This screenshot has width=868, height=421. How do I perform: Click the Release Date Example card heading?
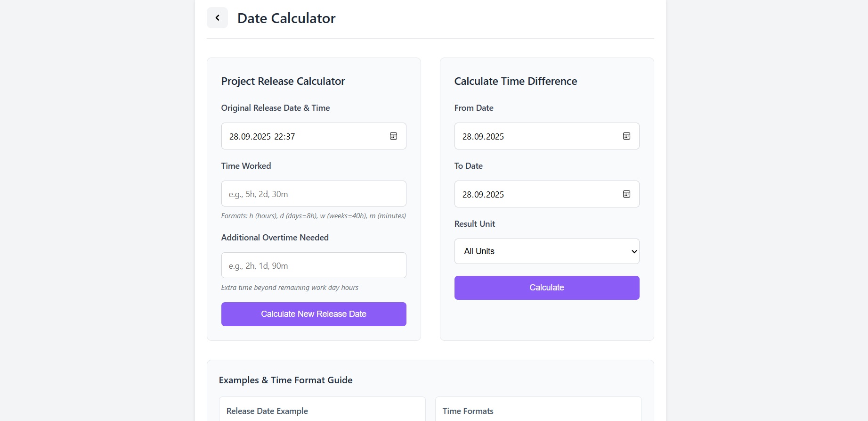pyautogui.click(x=267, y=411)
